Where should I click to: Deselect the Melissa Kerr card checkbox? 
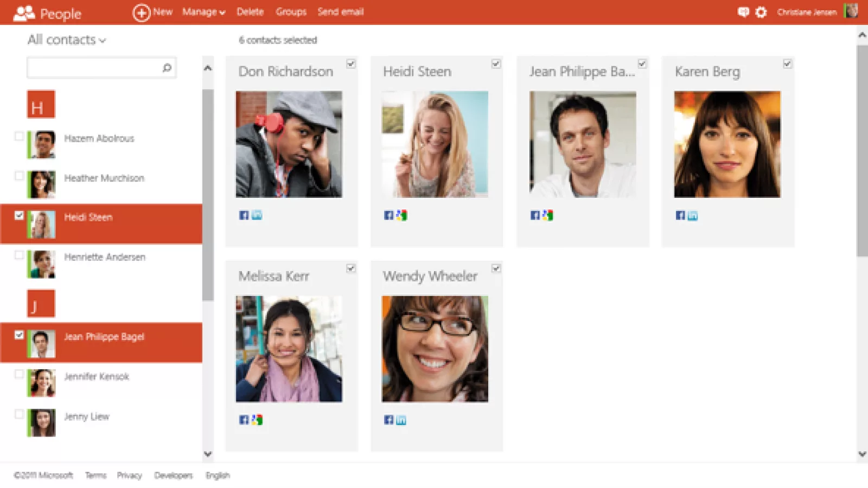click(351, 268)
